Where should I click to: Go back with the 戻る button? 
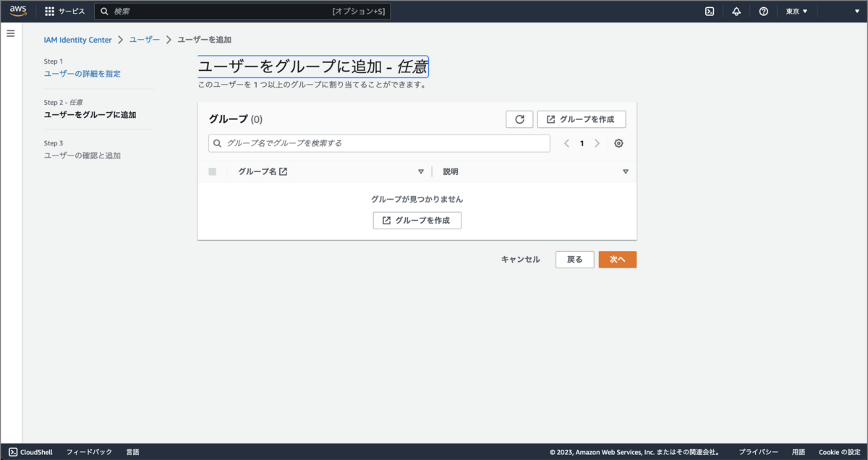574,260
